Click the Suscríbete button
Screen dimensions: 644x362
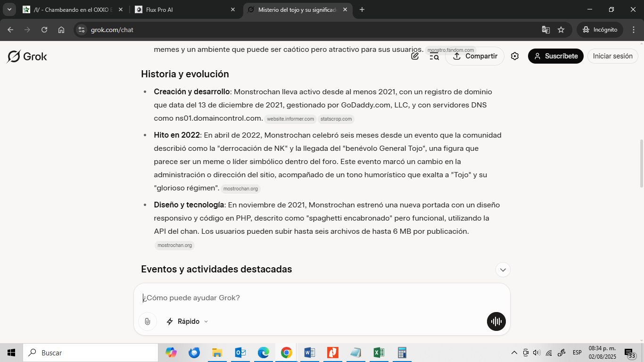pyautogui.click(x=555, y=56)
